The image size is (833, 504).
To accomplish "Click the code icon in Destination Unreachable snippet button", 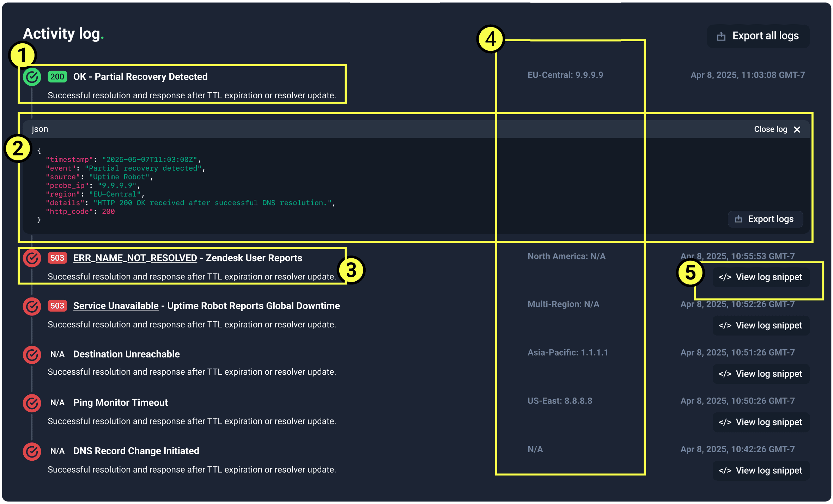I will (x=725, y=374).
